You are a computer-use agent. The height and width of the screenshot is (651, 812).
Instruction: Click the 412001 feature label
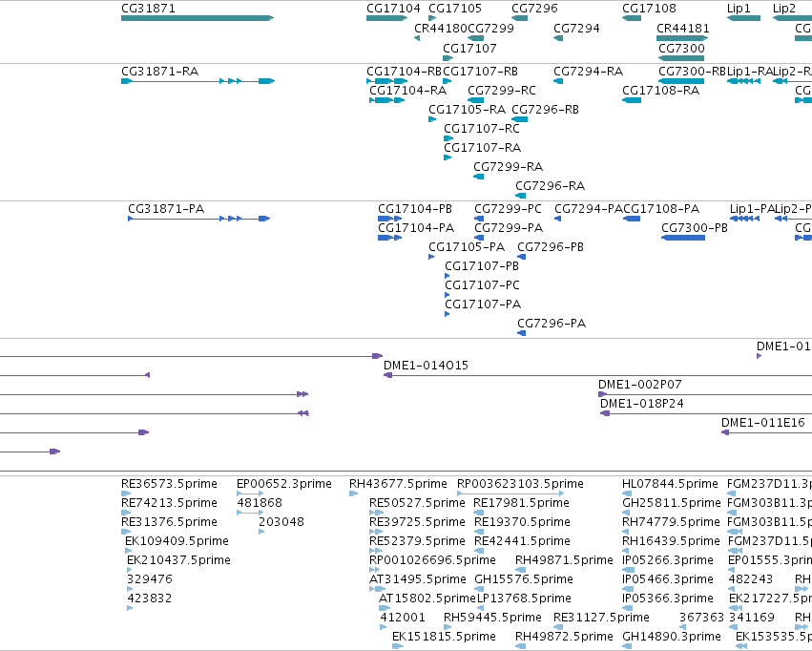(403, 618)
